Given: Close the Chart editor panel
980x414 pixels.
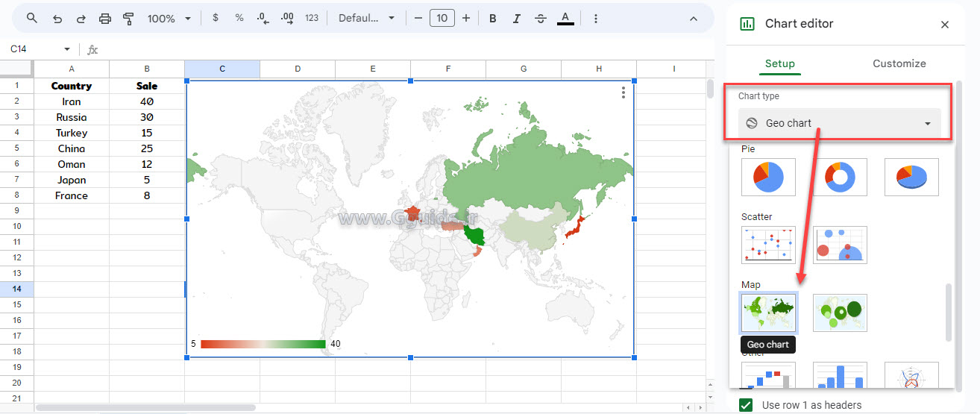Looking at the screenshot, I should [945, 24].
